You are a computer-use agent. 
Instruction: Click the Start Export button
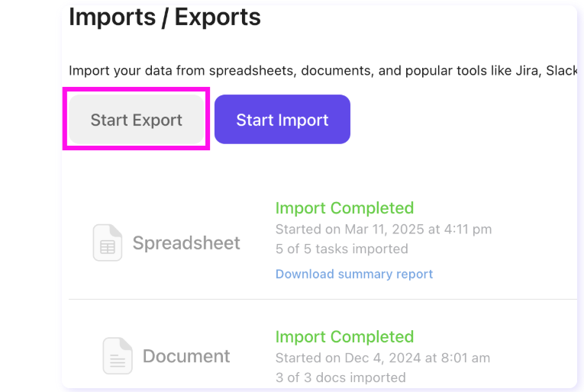click(x=137, y=120)
